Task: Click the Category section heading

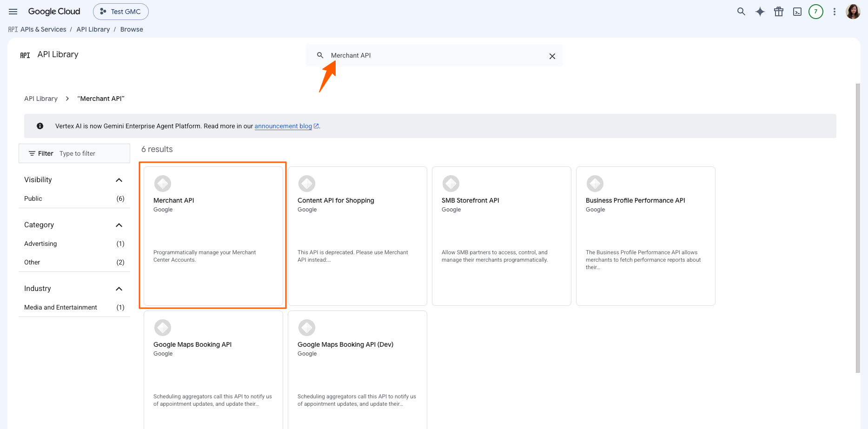Action: [39, 225]
